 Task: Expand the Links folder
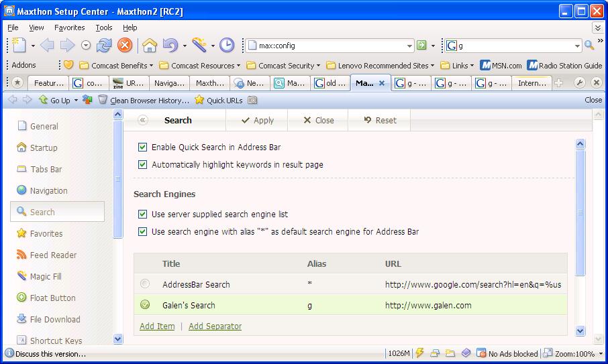(x=457, y=66)
